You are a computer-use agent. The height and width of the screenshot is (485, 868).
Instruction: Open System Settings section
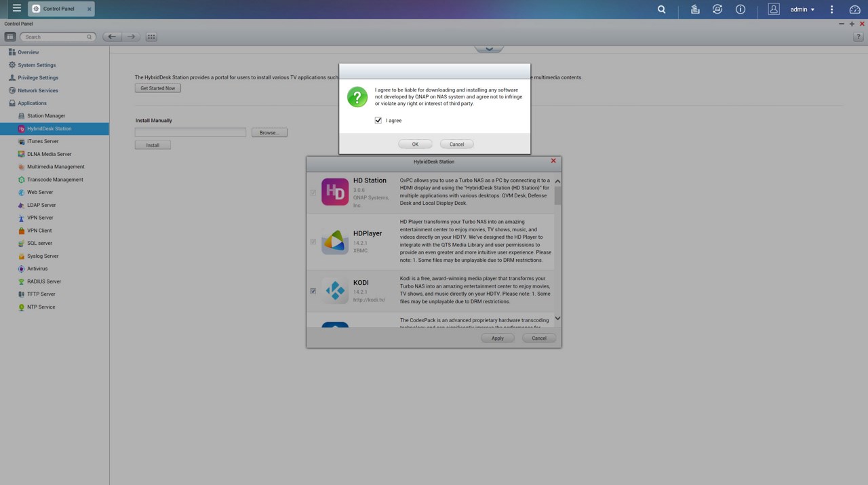coord(37,65)
